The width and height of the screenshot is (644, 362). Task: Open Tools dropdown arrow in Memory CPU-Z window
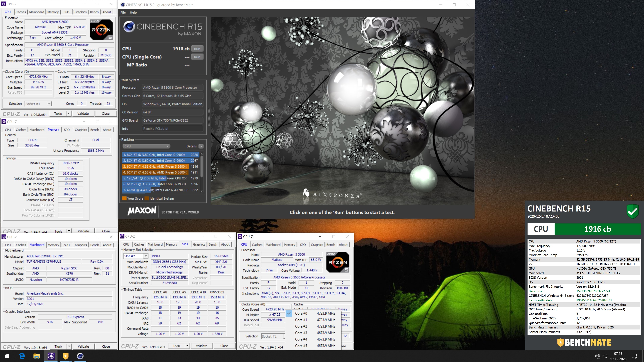(x=69, y=231)
